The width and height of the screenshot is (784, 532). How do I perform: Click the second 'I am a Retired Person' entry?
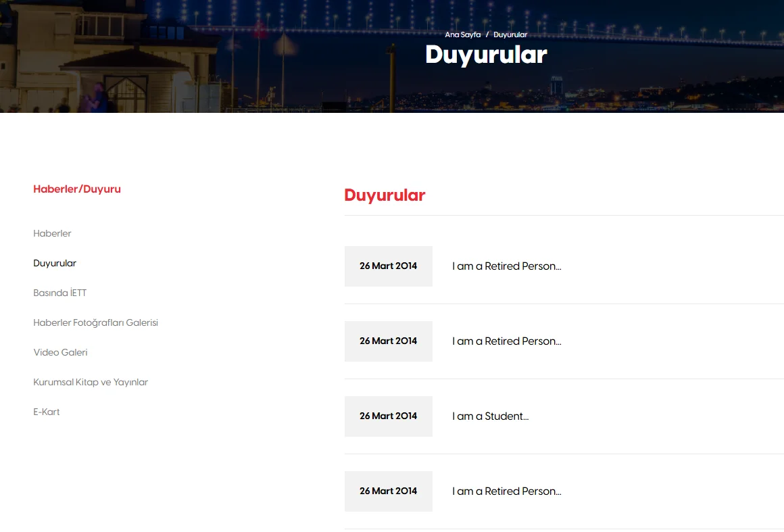tap(506, 341)
